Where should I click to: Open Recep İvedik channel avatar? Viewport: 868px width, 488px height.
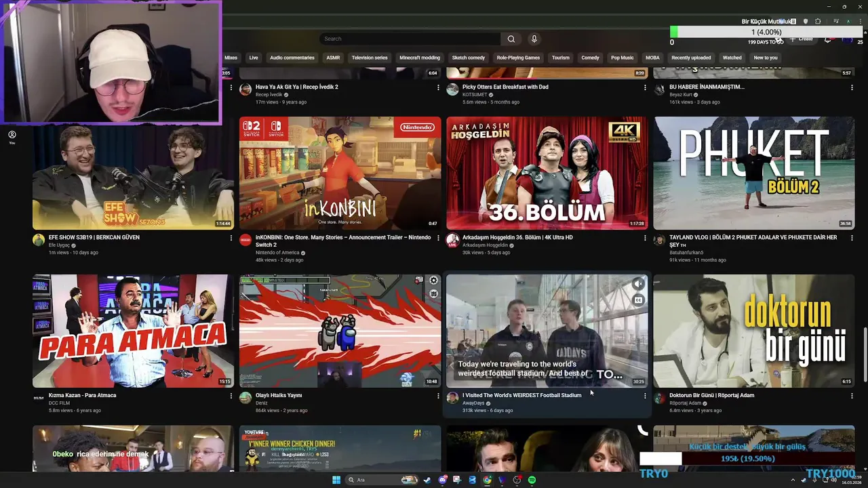pyautogui.click(x=245, y=89)
